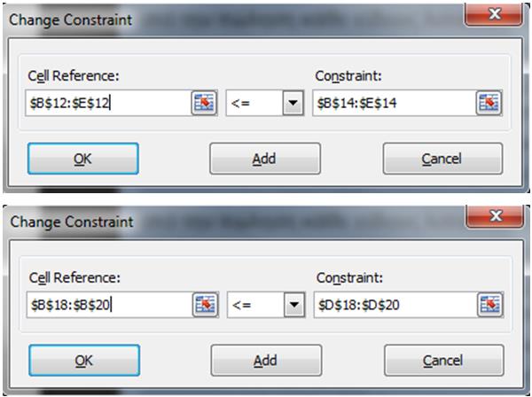The height and width of the screenshot is (397, 532).
Task: Click range selector icon beside $B$12:$E$12 field
Action: pos(204,103)
